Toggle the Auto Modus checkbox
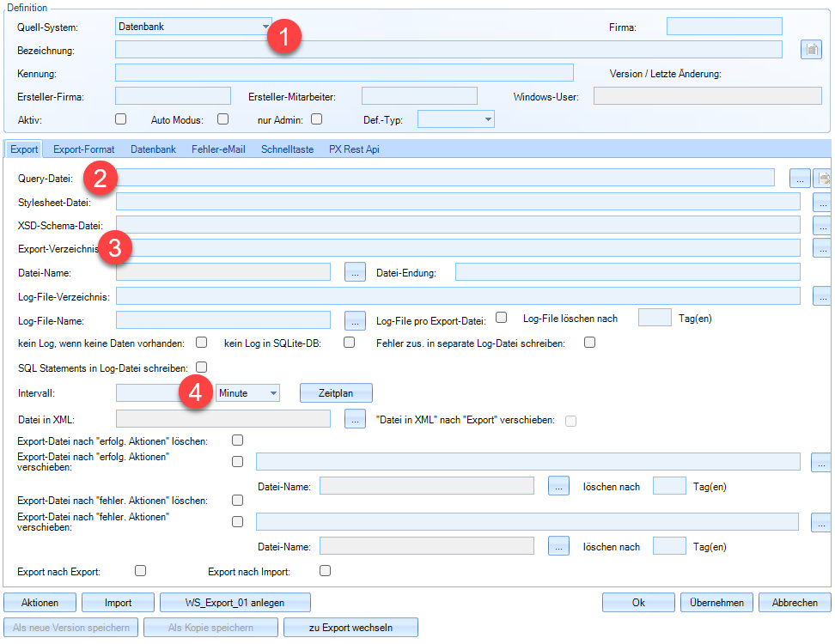The height and width of the screenshot is (644, 835). click(x=222, y=119)
